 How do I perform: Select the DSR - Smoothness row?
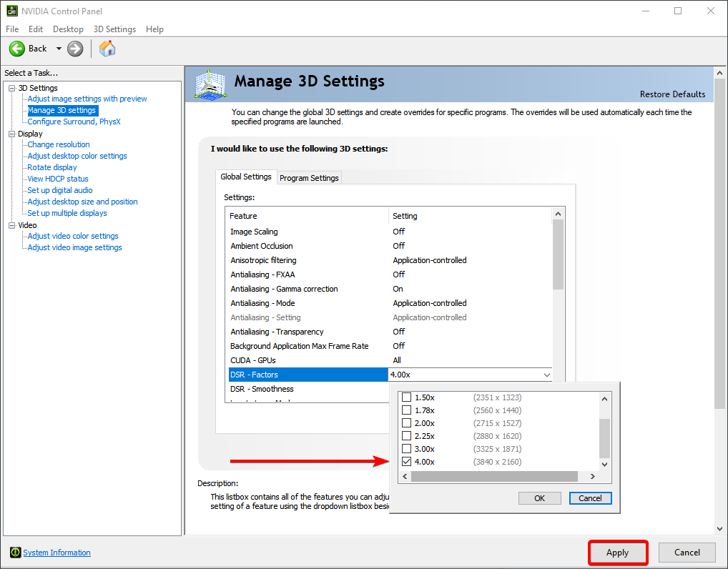point(308,389)
